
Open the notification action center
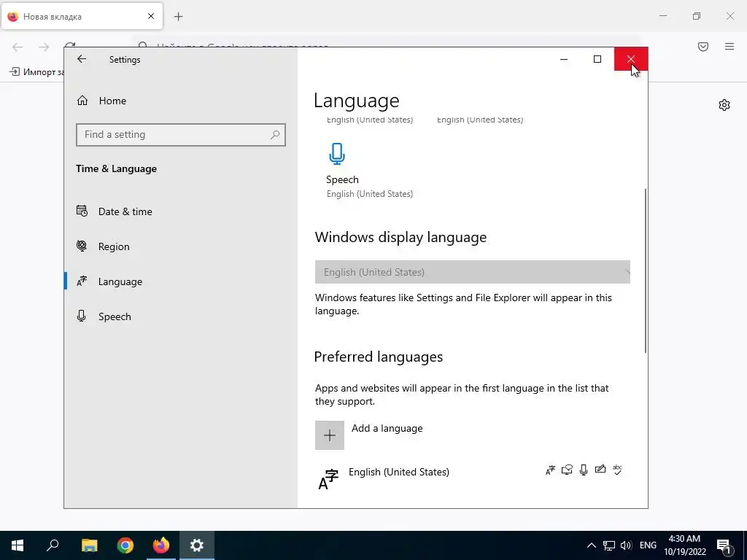click(x=724, y=545)
